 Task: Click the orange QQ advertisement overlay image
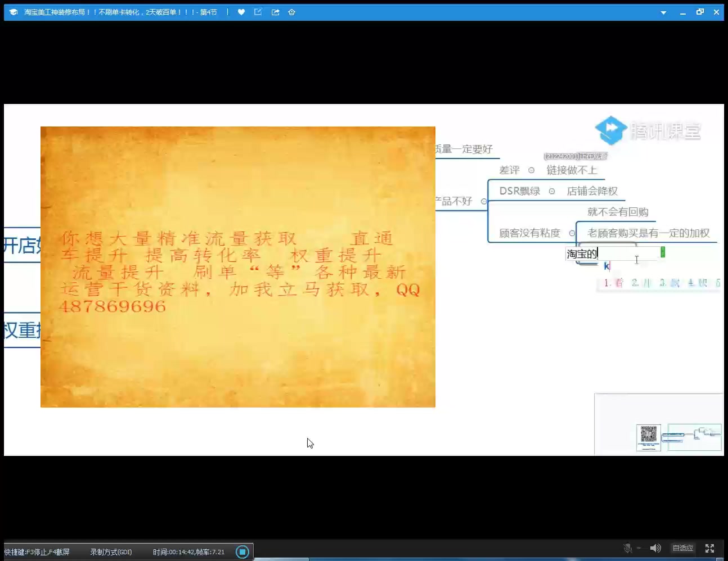pos(238,267)
